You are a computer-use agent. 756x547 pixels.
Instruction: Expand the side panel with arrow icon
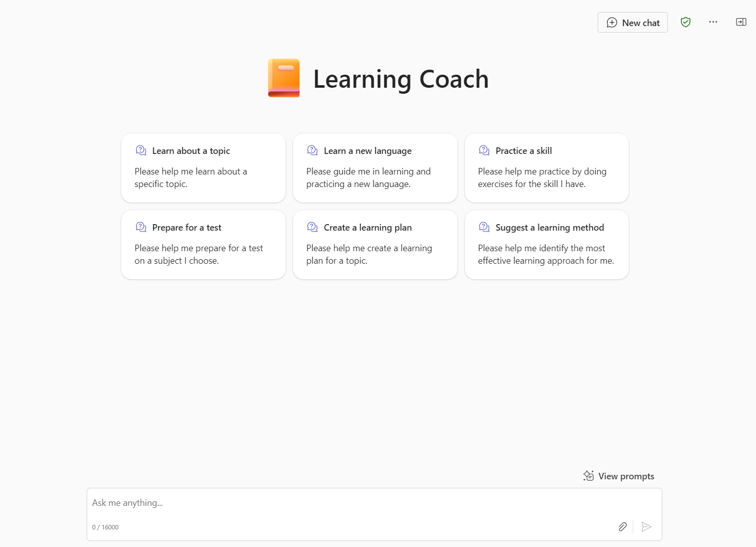point(741,22)
